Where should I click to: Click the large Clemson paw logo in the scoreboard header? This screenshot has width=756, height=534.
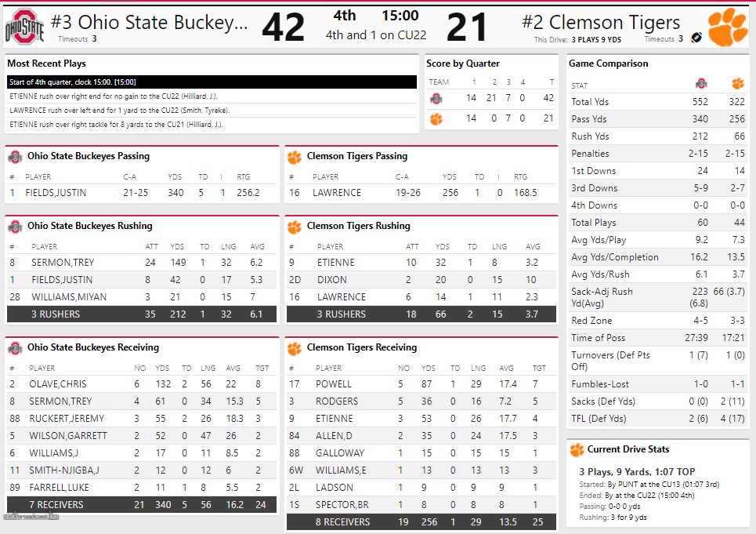(x=727, y=27)
